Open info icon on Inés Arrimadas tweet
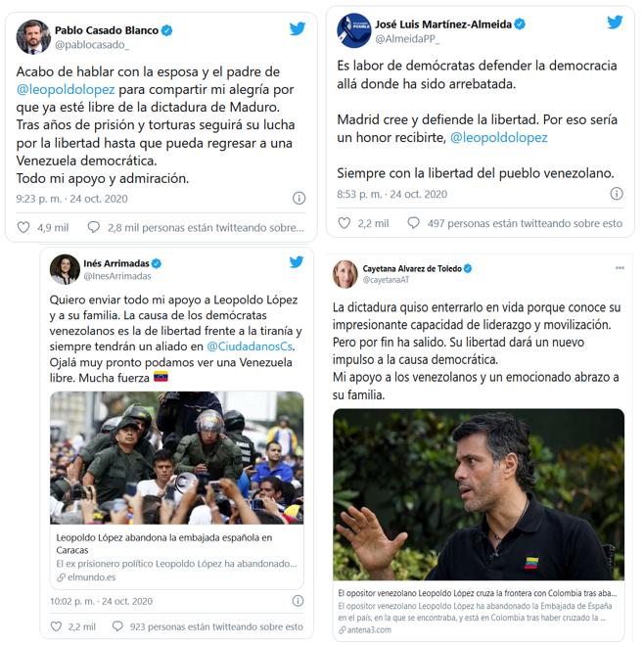The height and width of the screenshot is (646, 644). coord(298,601)
